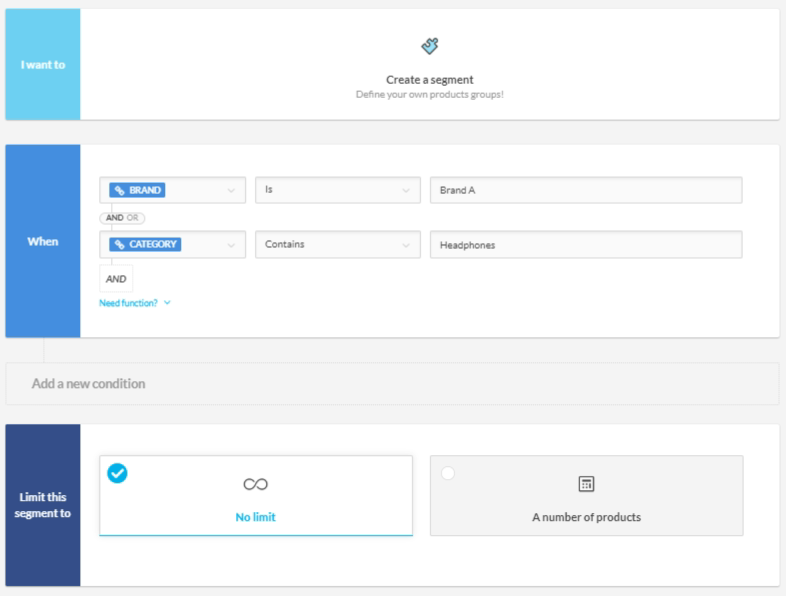
Task: Open the Need function? link
Action: pos(128,303)
